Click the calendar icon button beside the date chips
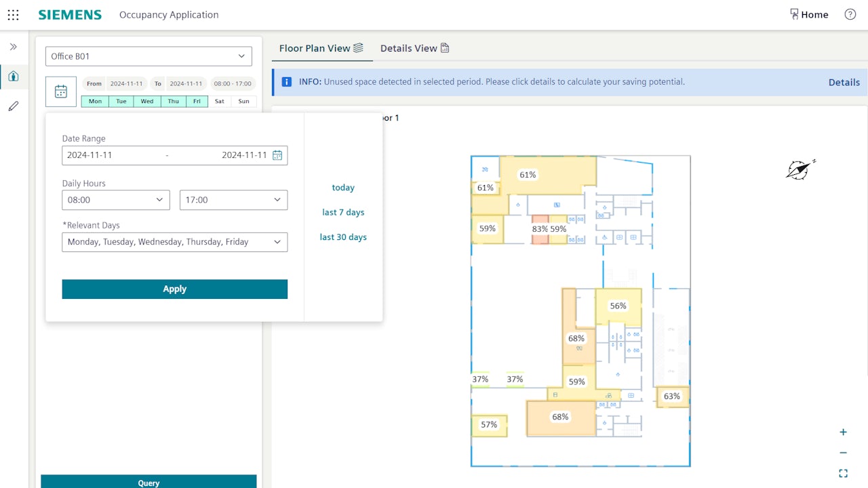 pos(61,91)
